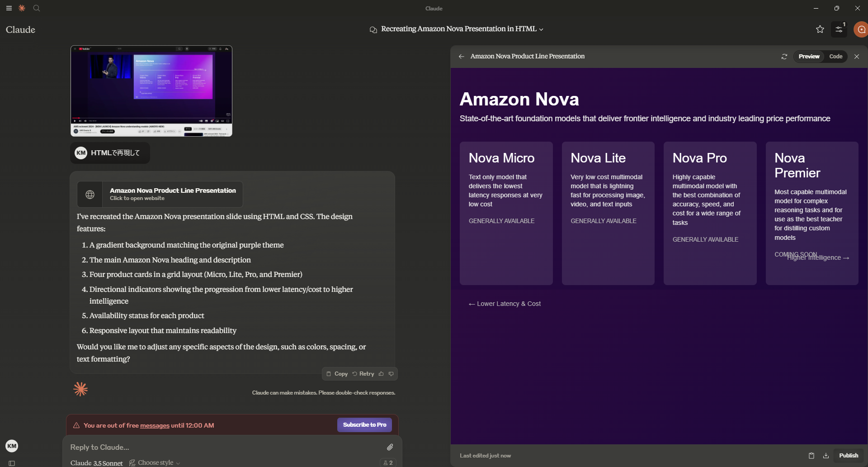Switch the artifact view to Code

point(835,57)
